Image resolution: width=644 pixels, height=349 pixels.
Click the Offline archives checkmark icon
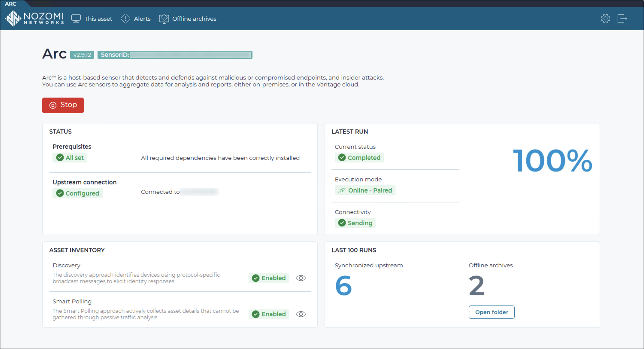[164, 19]
